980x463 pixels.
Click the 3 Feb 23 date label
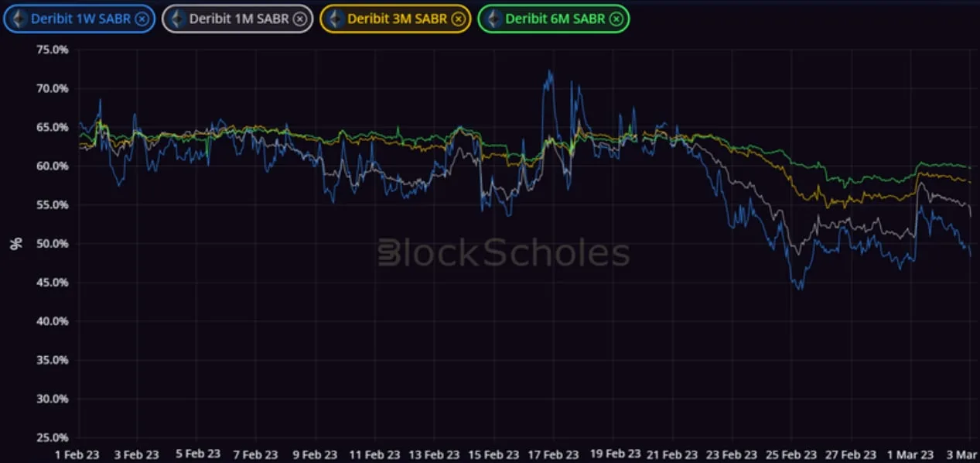tap(138, 454)
